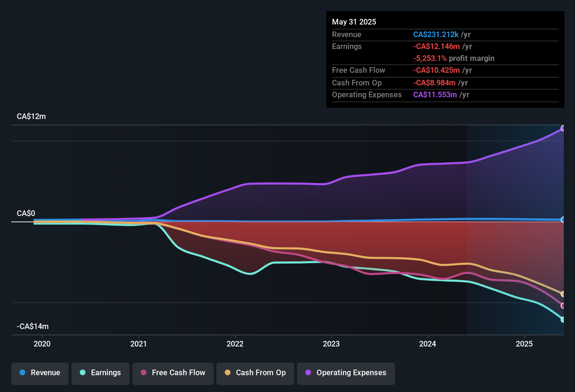Screen dimensions: 575x392
Task: Click the -5,253.1% profit margin text
Action: [454, 58]
